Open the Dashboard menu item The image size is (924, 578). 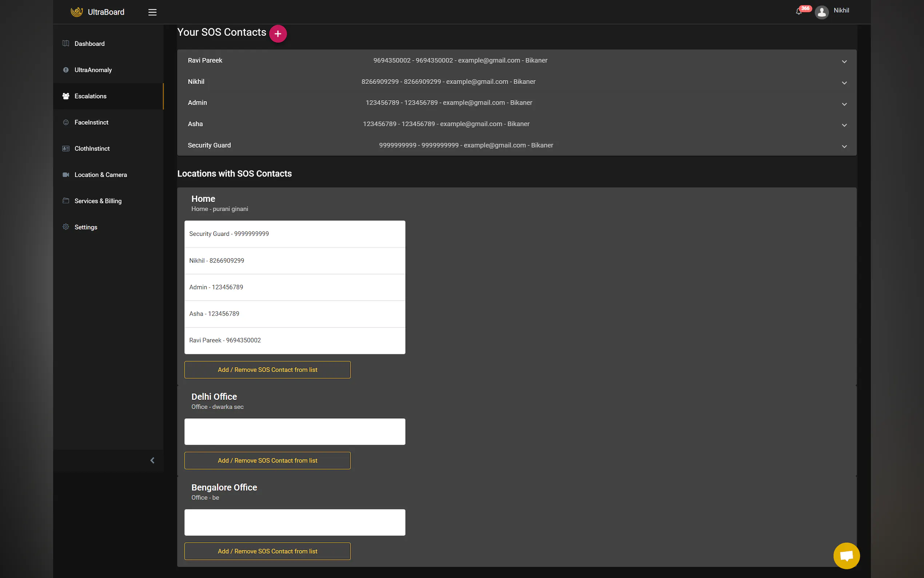point(89,44)
